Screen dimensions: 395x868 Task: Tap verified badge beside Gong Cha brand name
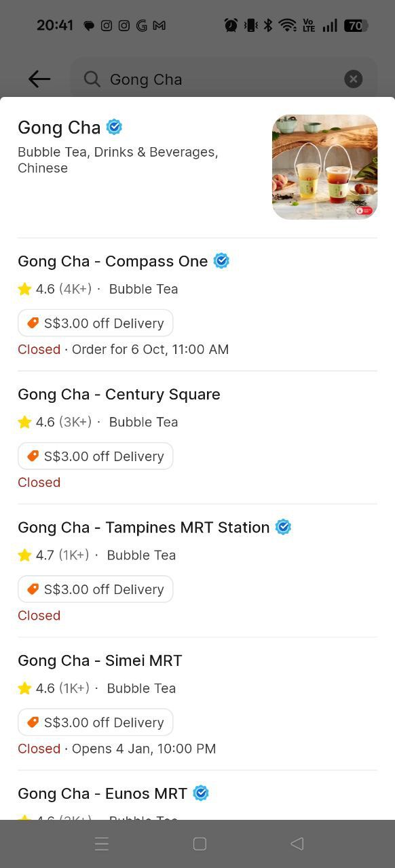click(x=114, y=127)
